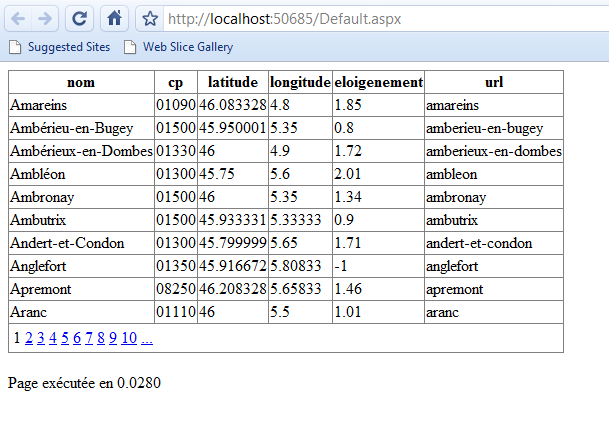Go to results page 3
This screenshot has width=609, height=421.
(x=41, y=338)
